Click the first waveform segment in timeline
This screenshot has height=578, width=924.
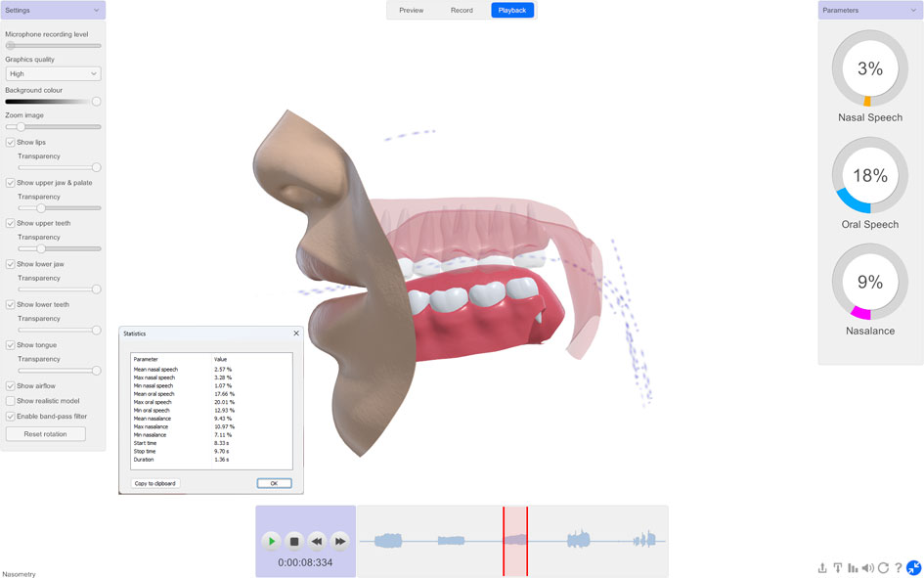(388, 540)
